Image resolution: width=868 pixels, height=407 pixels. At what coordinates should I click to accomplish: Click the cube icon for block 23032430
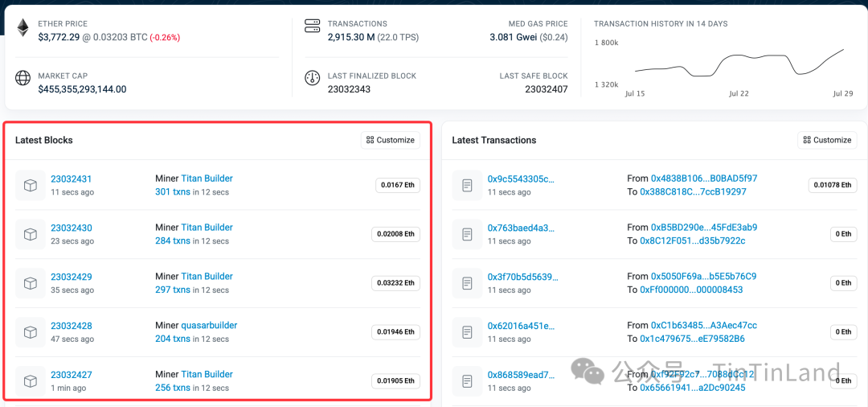[x=31, y=234]
